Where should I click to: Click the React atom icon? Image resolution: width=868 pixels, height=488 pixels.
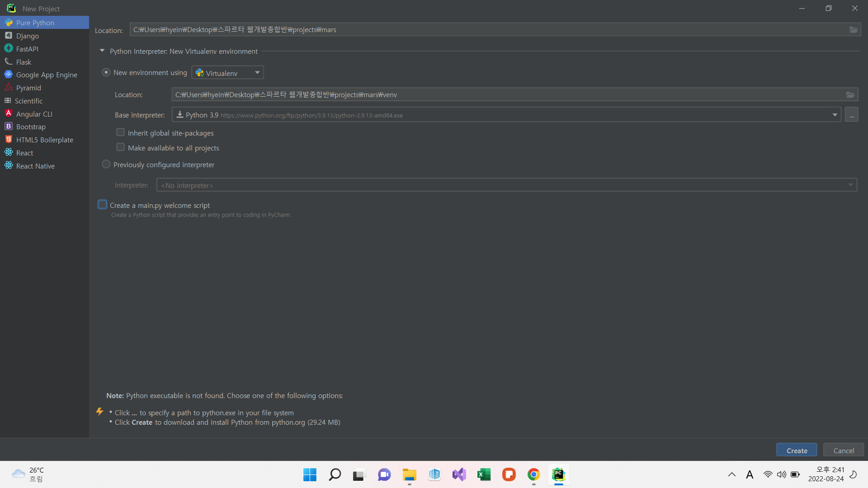pos(9,153)
